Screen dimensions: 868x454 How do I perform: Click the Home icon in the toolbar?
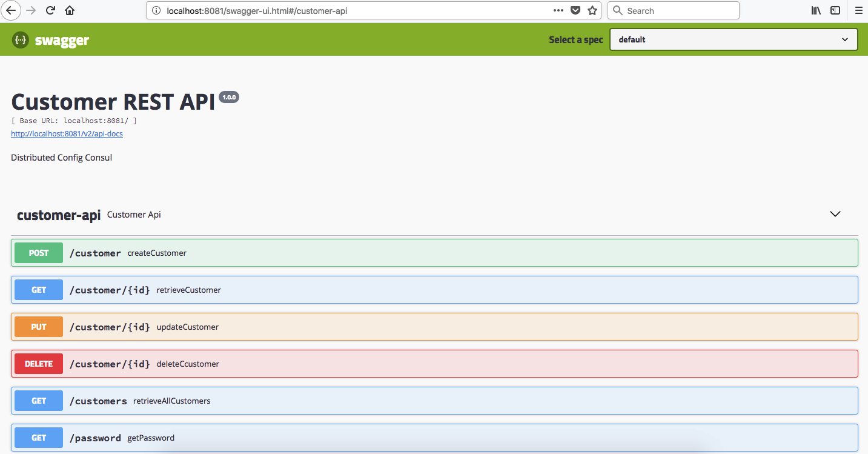(69, 10)
